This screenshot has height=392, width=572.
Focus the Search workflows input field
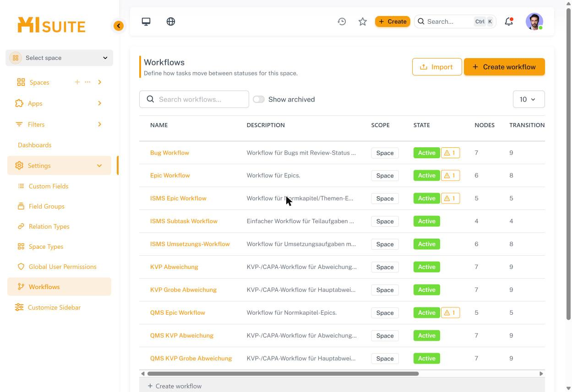coord(194,99)
